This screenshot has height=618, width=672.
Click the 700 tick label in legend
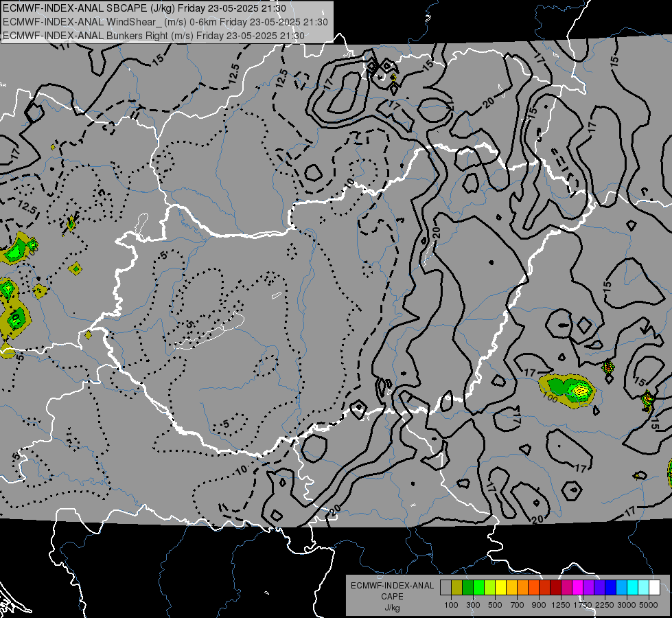pos(518,605)
